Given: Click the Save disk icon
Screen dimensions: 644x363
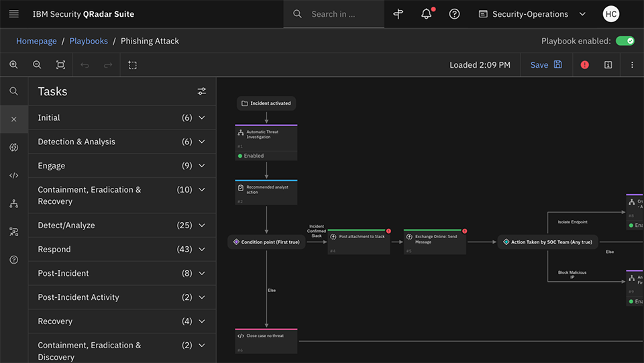Looking at the screenshot, I should (x=557, y=64).
